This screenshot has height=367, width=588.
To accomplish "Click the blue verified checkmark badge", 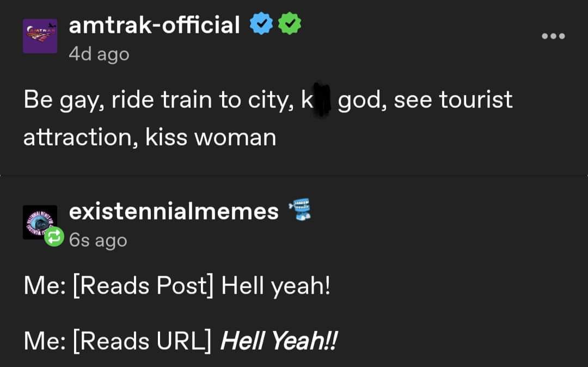I will 261,25.
